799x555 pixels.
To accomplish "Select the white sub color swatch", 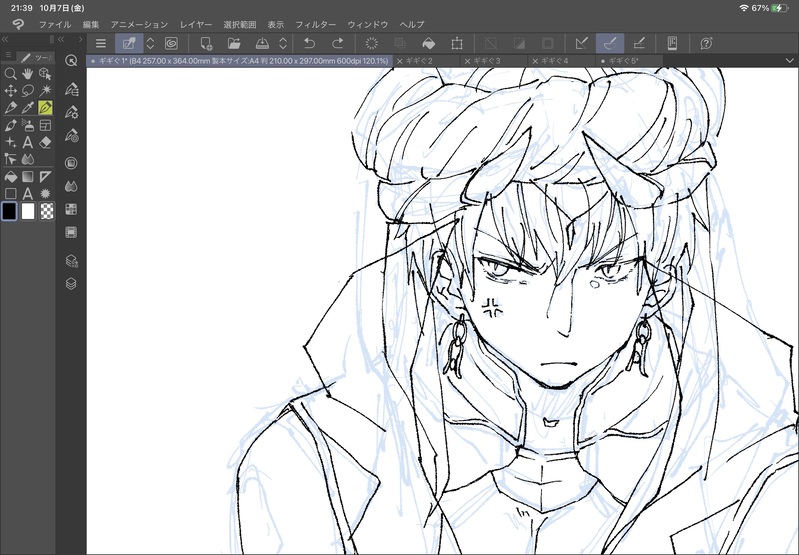I will point(28,210).
